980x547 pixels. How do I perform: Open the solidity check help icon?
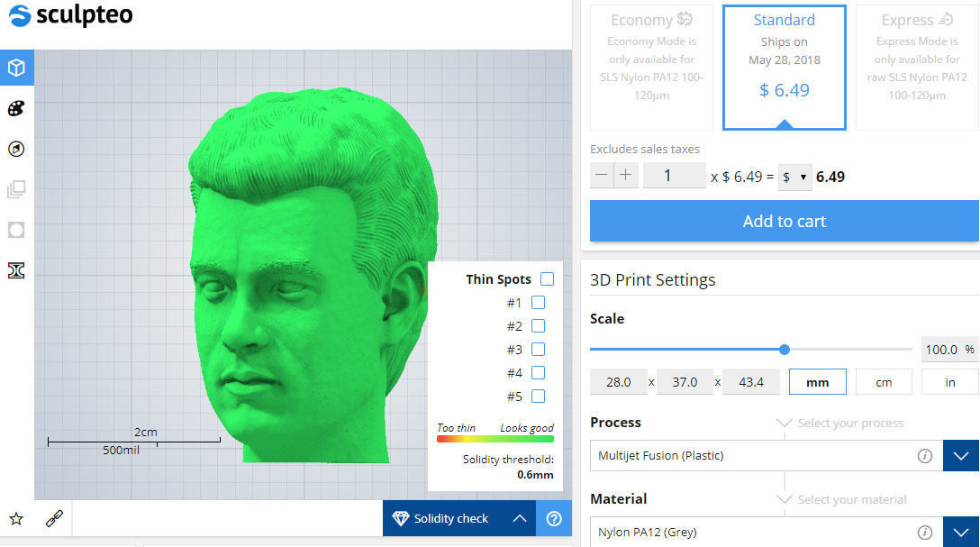click(x=554, y=518)
